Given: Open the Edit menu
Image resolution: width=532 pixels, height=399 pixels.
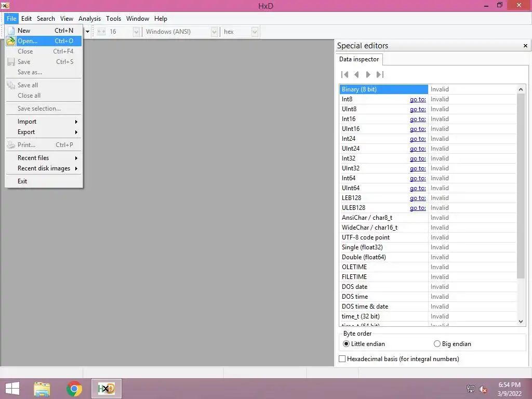Looking at the screenshot, I should 26,19.
